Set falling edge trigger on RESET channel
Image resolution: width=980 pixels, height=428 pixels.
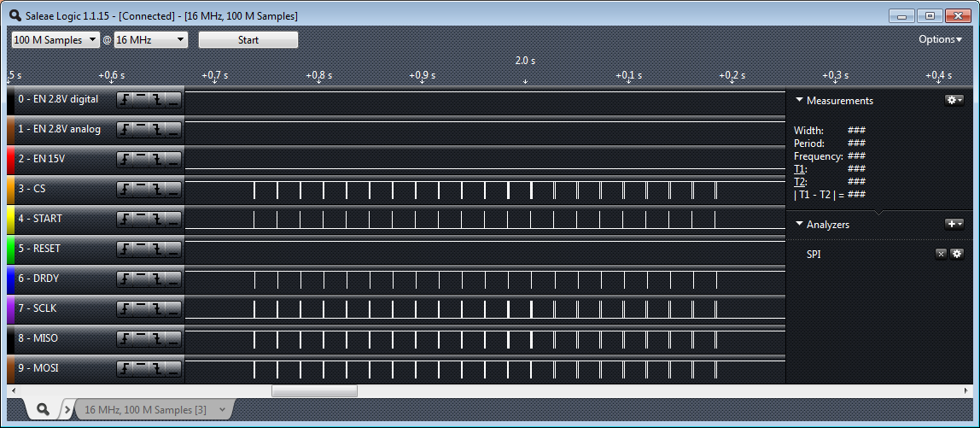pyautogui.click(x=157, y=249)
